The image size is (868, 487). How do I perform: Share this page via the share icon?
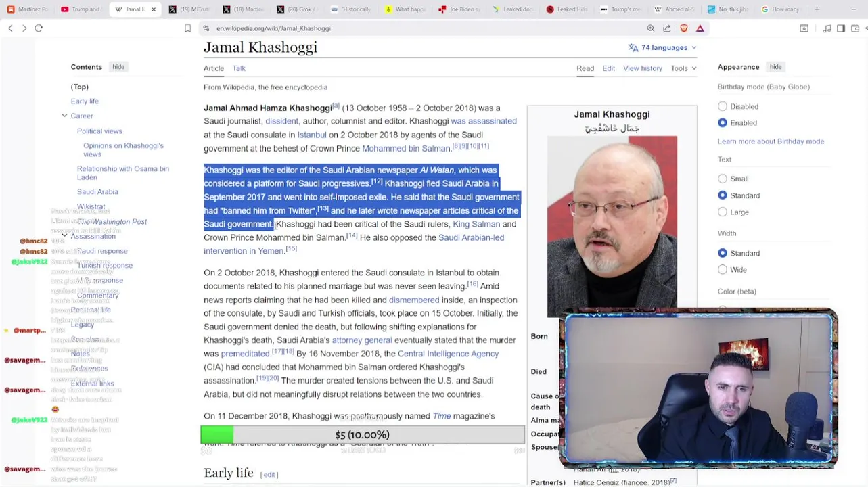pyautogui.click(x=667, y=28)
